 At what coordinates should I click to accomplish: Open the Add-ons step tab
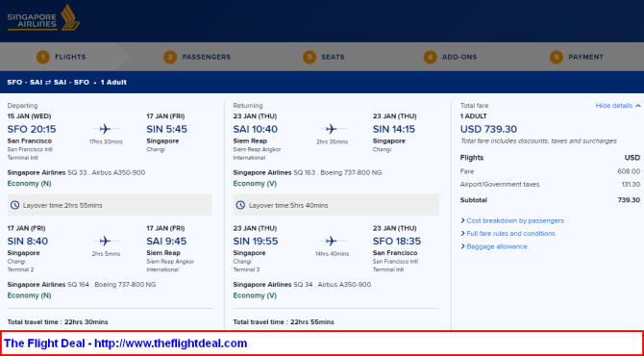451,57
